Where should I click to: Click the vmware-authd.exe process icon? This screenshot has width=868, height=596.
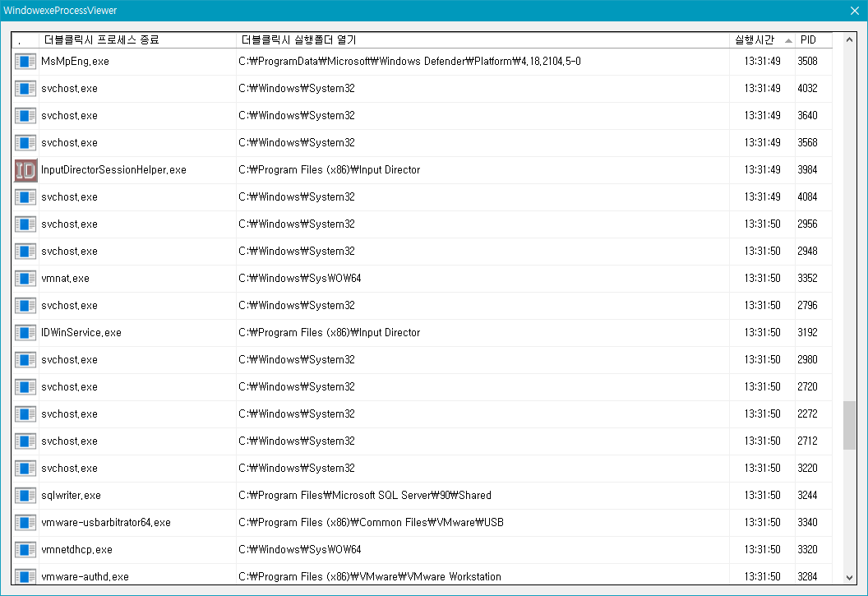[25, 576]
